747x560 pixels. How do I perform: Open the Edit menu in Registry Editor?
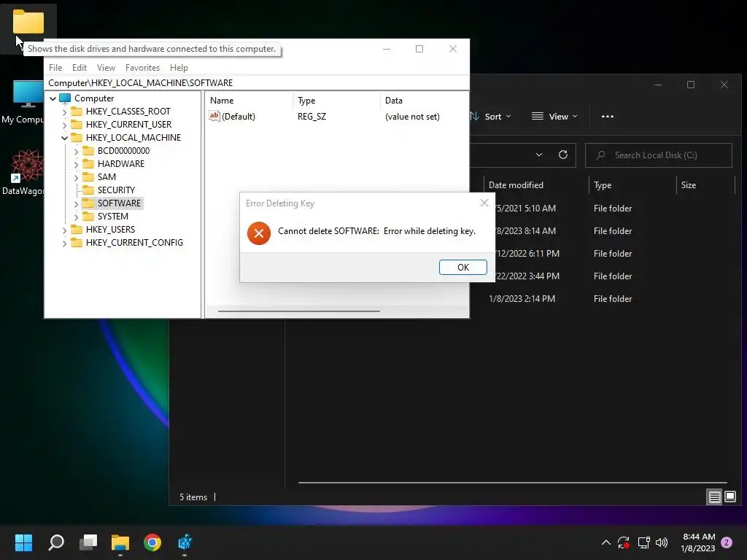point(79,68)
